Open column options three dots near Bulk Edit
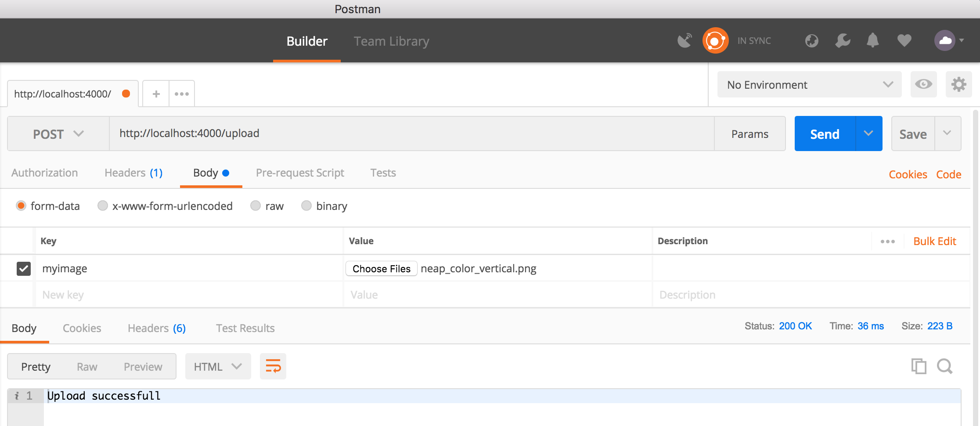The height and width of the screenshot is (426, 980). tap(887, 241)
